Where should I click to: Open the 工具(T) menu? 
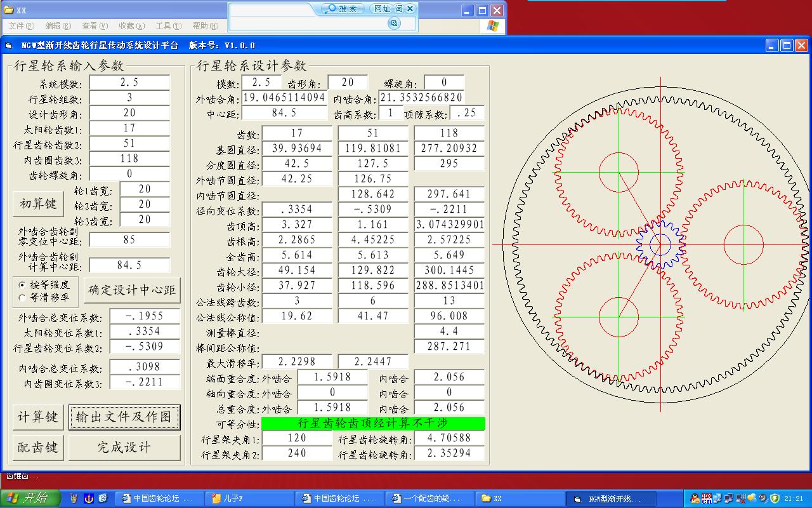coord(169,26)
